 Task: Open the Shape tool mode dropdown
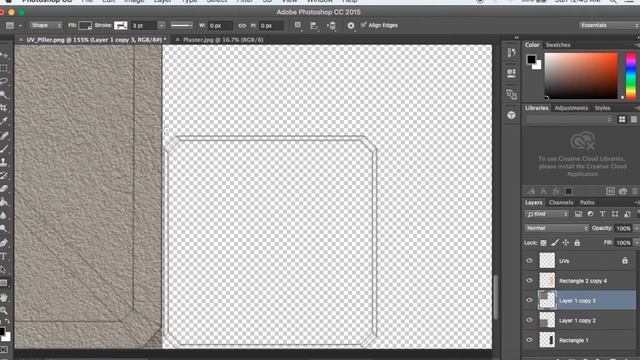tap(46, 25)
